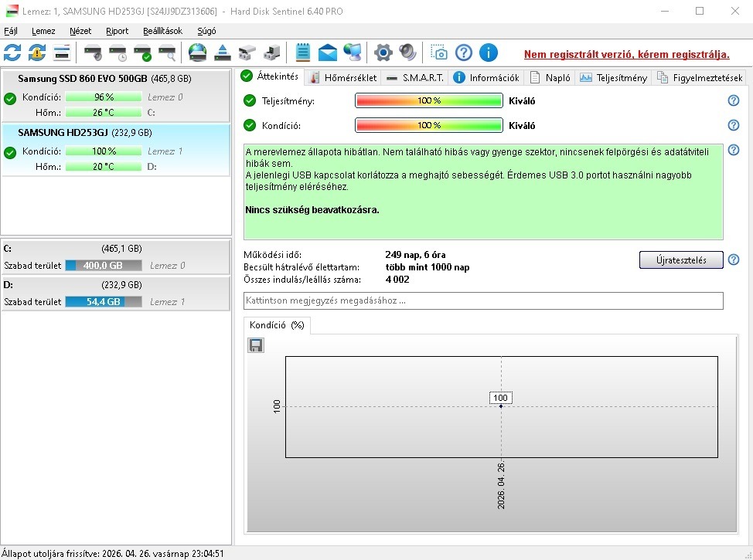
Task: Click the globe over disk icon
Action: pyautogui.click(x=197, y=53)
